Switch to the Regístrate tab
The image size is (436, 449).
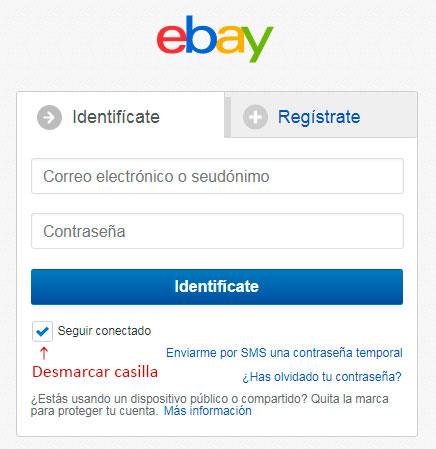(x=323, y=117)
